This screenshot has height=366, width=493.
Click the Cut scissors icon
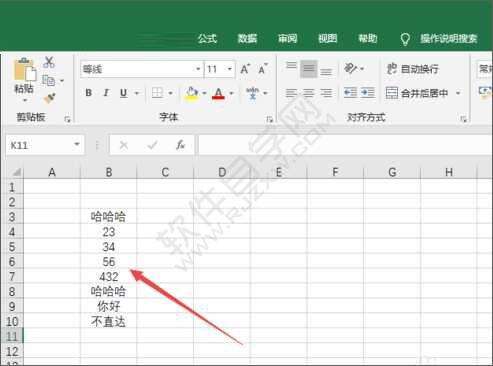49,62
